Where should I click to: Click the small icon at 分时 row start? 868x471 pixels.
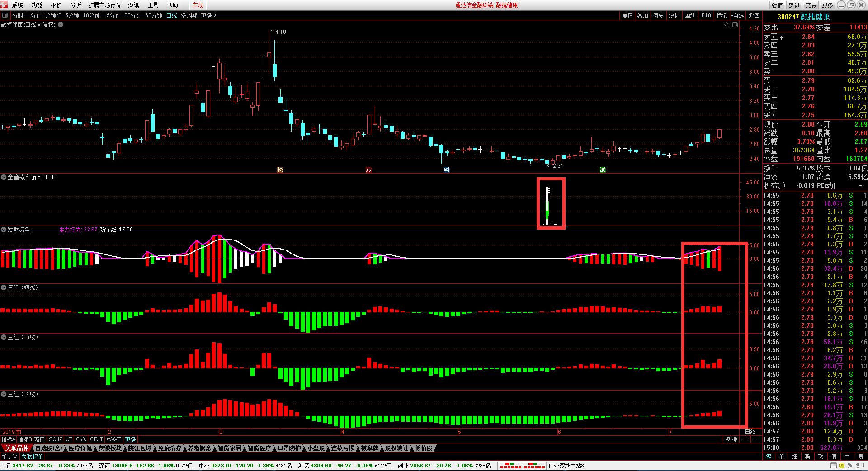coord(5,15)
